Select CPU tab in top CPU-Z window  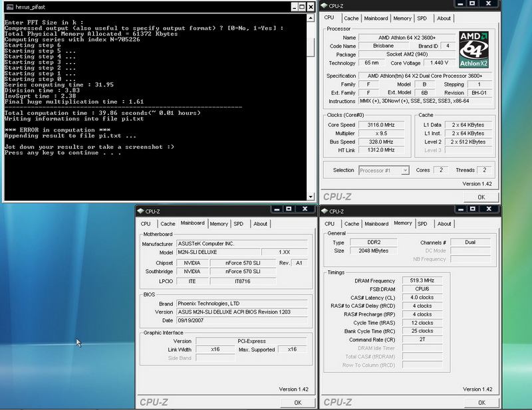329,18
